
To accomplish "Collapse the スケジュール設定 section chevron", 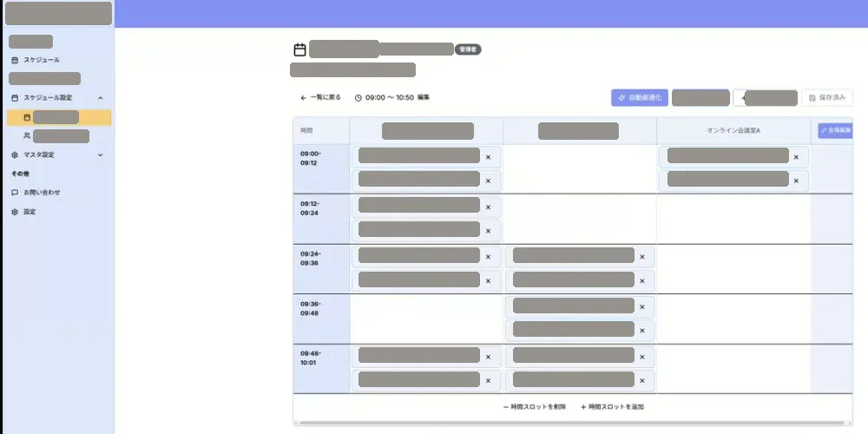I will point(100,98).
